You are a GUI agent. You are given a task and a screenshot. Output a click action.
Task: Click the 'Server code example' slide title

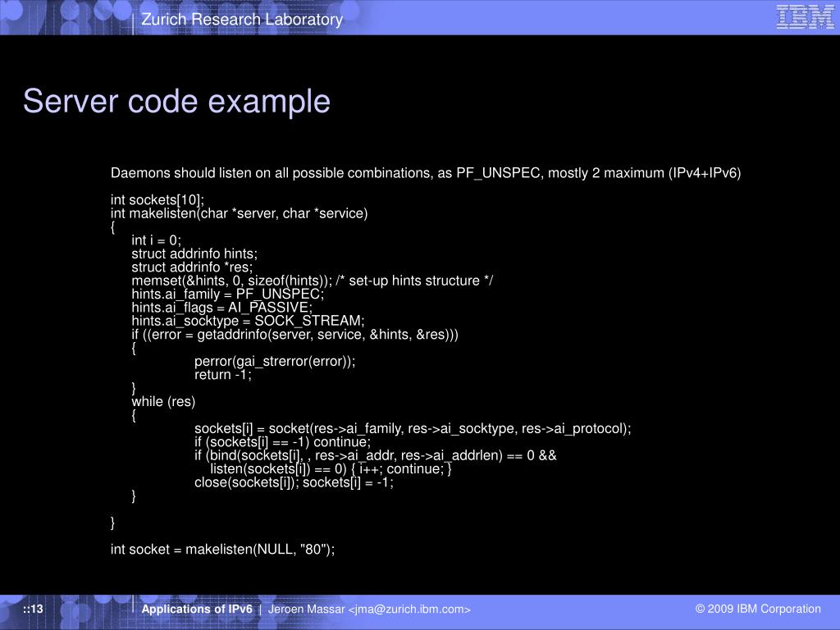[177, 101]
